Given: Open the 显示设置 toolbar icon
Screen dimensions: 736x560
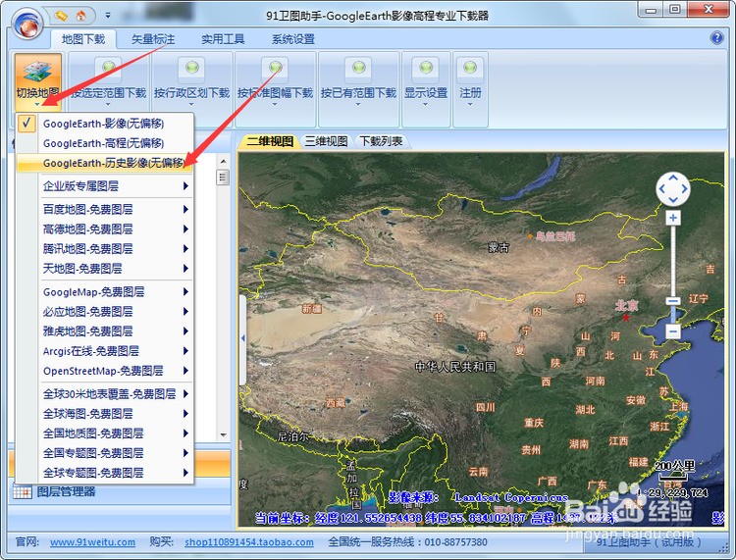Looking at the screenshot, I should (x=426, y=69).
